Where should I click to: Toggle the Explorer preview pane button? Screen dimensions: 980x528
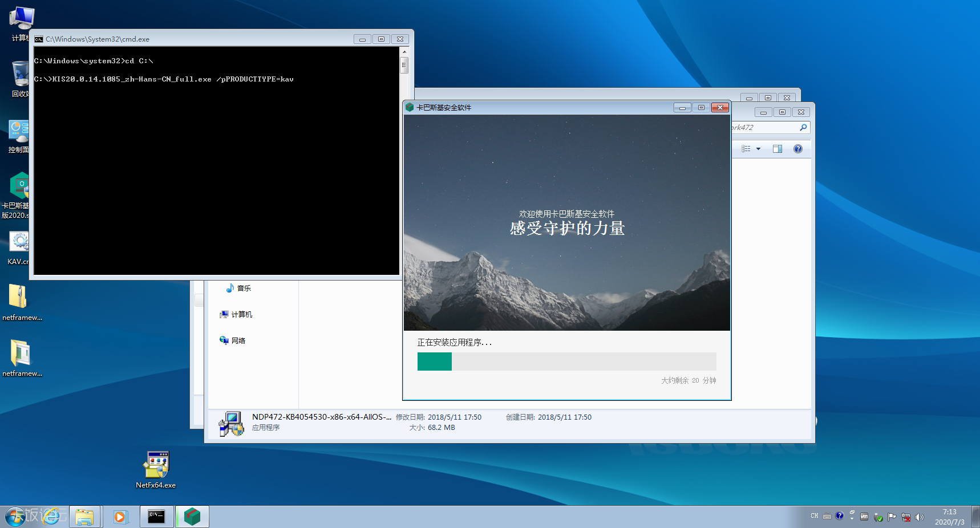click(777, 149)
